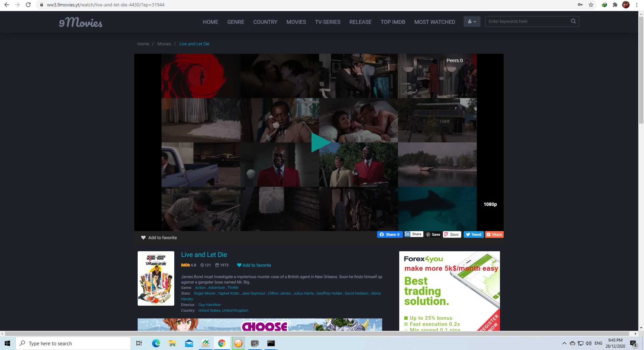The width and height of the screenshot is (644, 350).
Task: Click the Forex4you advertisement banner
Action: coord(450,291)
